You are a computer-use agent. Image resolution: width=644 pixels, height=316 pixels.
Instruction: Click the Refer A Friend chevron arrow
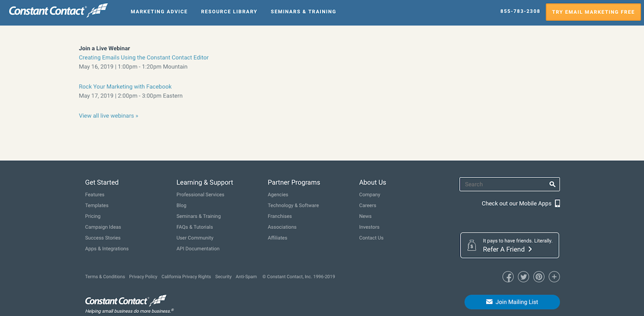tap(530, 249)
